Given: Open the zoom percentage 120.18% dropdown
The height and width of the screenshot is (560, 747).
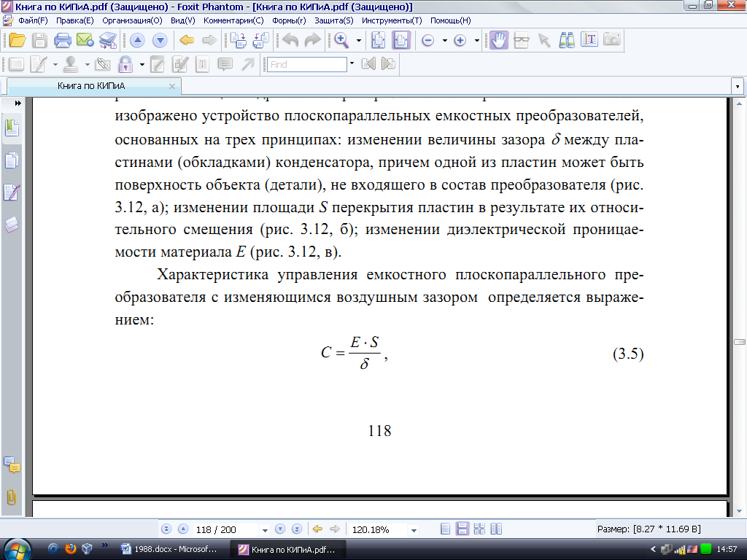Looking at the screenshot, I should tap(414, 530).
